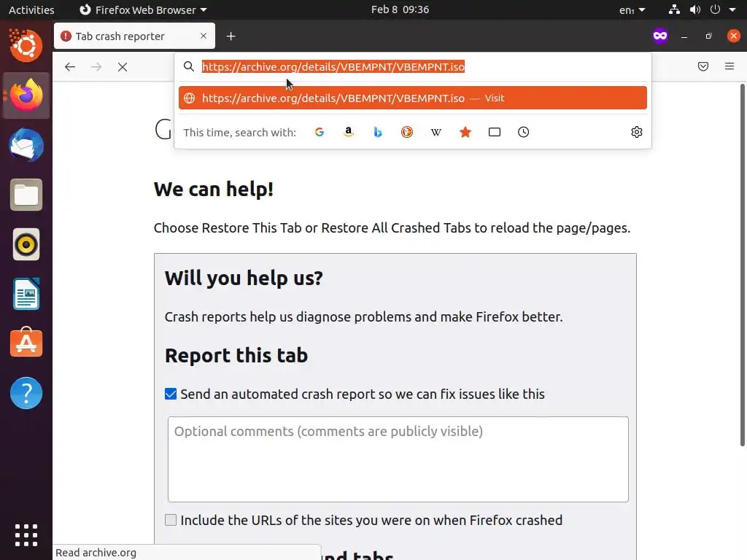This screenshot has width=747, height=560.
Task: Open Activities overview
Action: coord(31,10)
